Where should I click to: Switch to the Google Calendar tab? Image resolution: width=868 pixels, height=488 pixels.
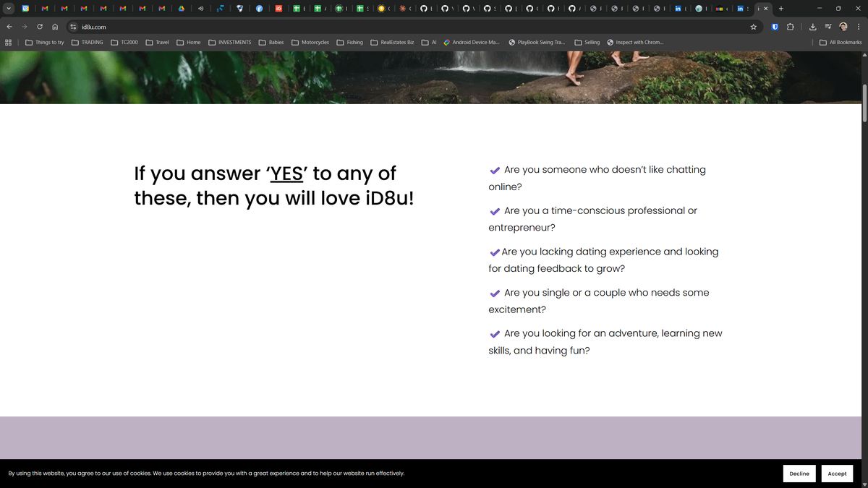(25, 9)
